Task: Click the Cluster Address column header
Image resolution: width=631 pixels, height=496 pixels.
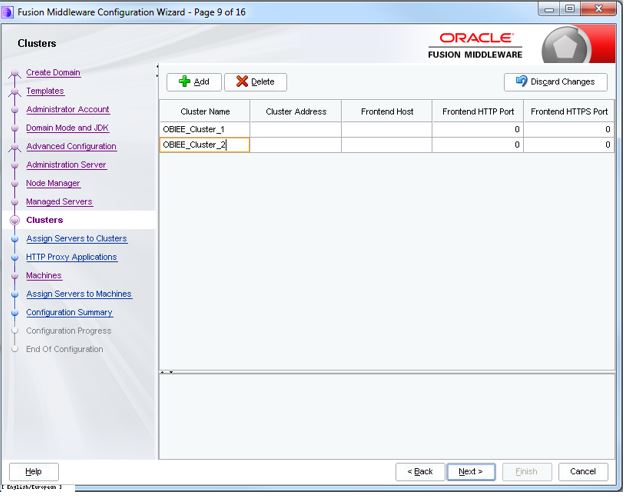Action: (x=296, y=111)
